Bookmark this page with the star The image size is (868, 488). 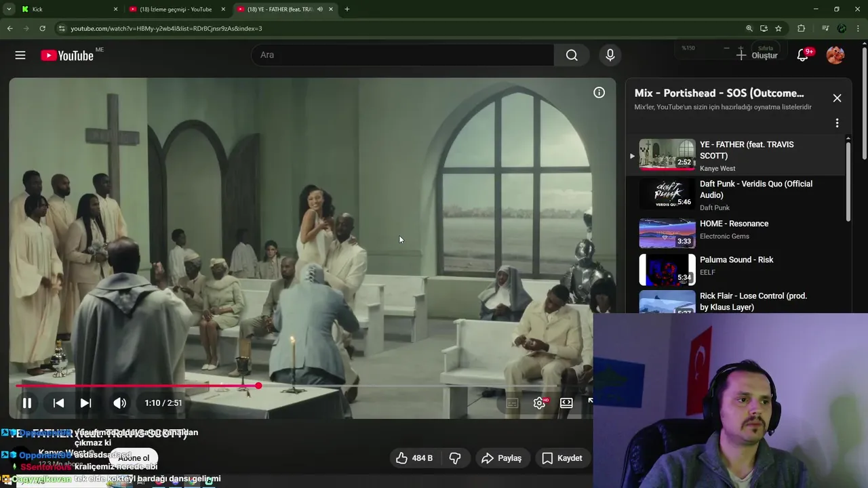pos(778,28)
